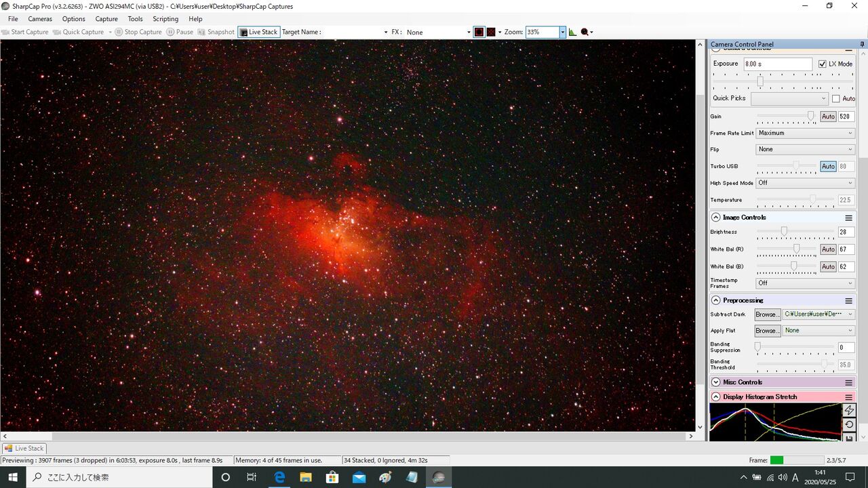Open the Scripting menu
This screenshot has height=488, width=868.
click(165, 19)
